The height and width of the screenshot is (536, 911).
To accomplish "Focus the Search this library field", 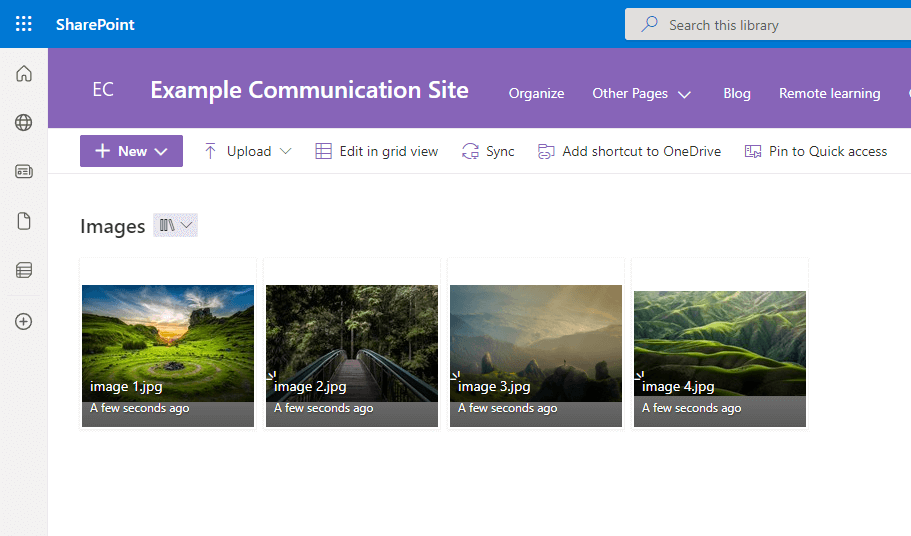I will coord(767,24).
